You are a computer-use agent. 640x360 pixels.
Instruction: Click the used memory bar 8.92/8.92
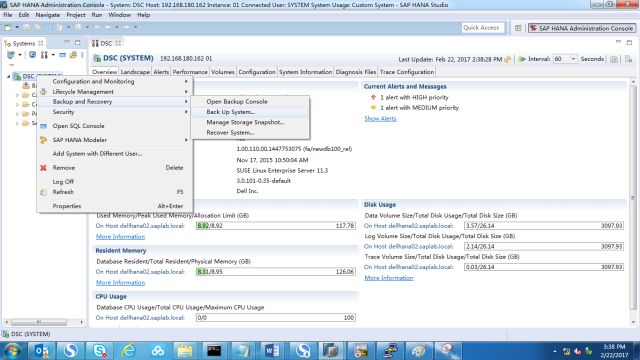tap(276, 226)
